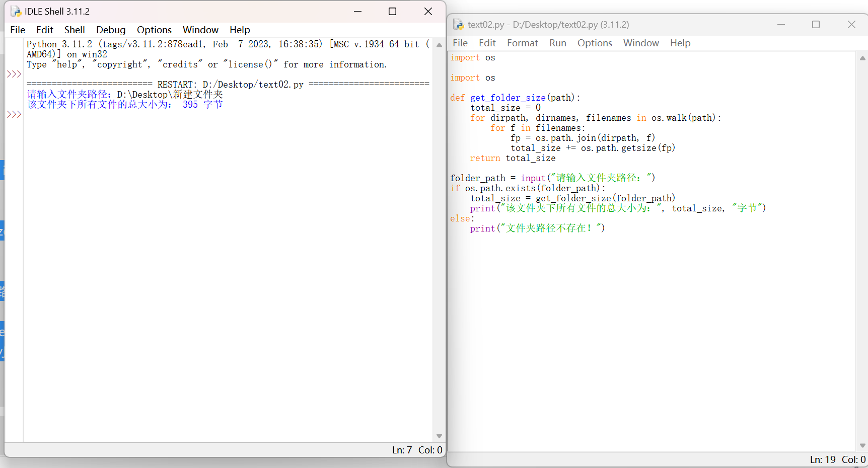Click the shell scrollbar up arrow
This screenshot has height=468, width=868.
click(439, 45)
